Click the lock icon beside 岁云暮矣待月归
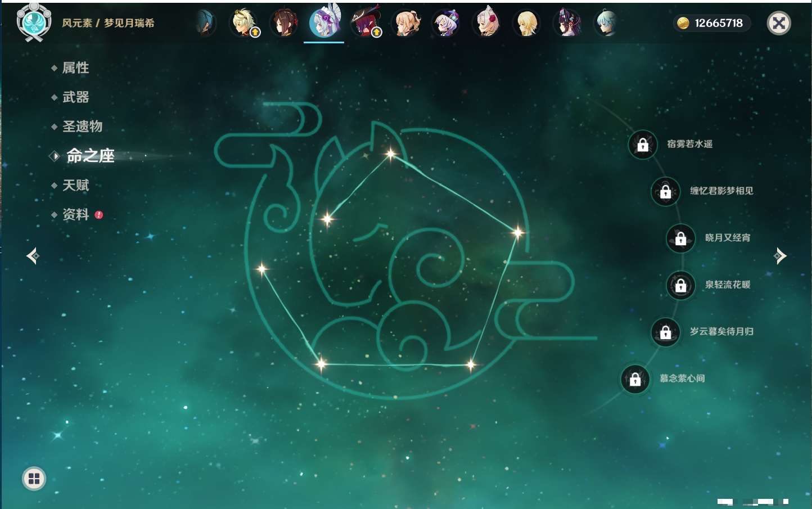Viewport: 812px width, 509px height. pos(666,332)
